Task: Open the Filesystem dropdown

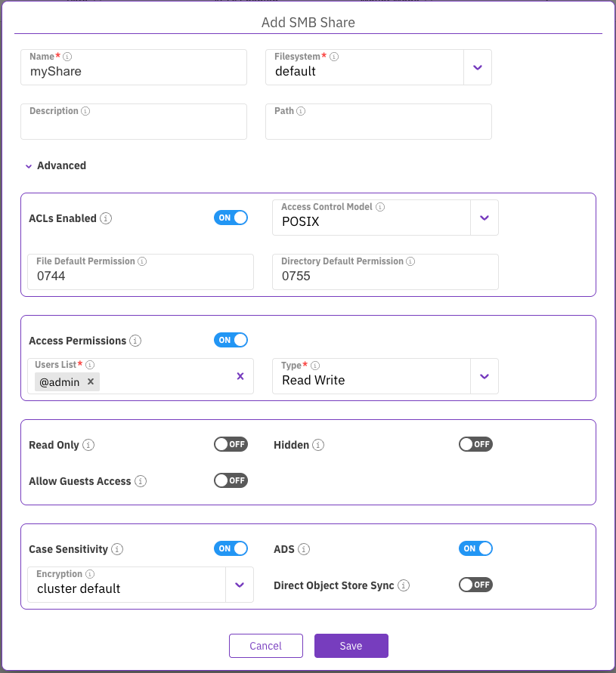Action: click(477, 67)
